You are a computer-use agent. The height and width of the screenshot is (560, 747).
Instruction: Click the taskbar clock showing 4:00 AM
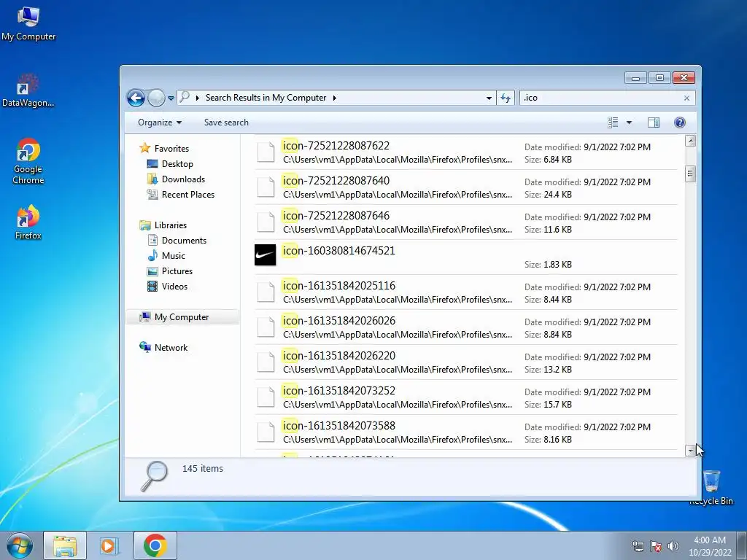[710, 546]
